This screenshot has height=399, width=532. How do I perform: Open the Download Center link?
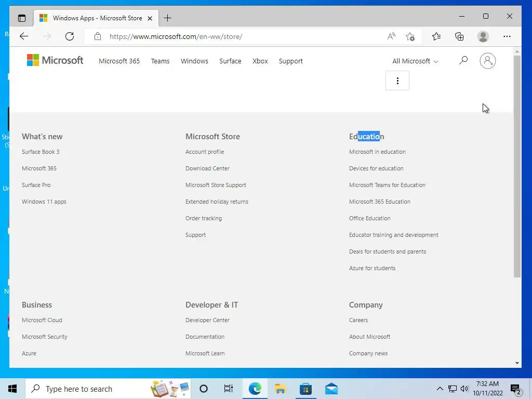(207, 168)
